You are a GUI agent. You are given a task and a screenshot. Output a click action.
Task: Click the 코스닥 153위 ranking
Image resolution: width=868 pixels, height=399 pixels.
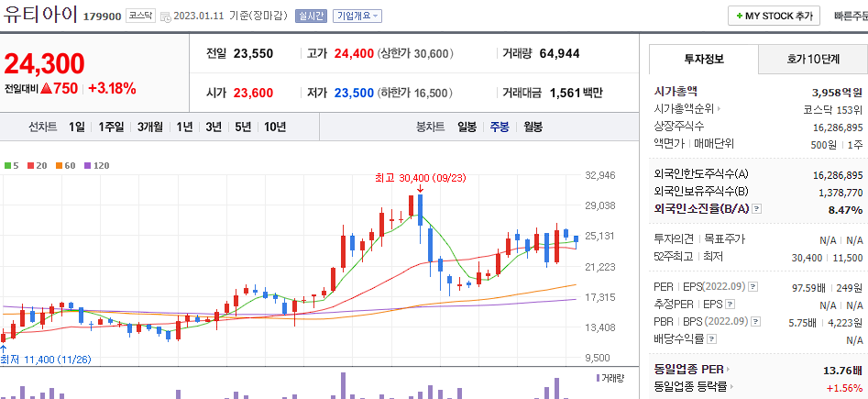tap(833, 109)
